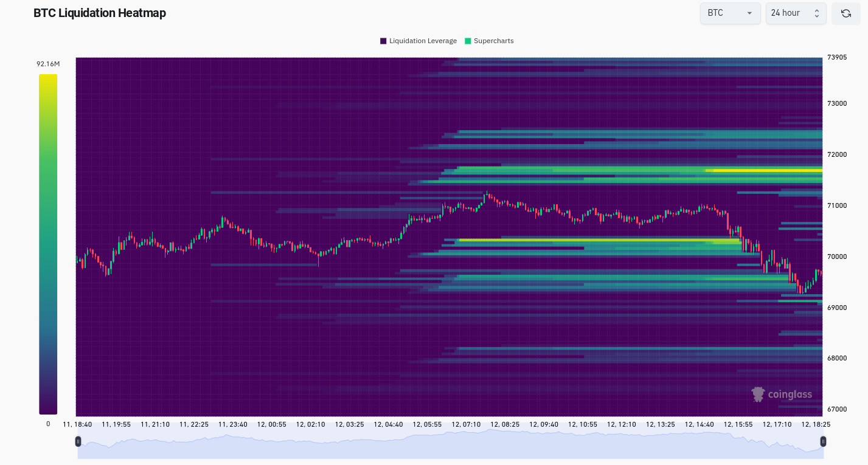The height and width of the screenshot is (465, 868).
Task: Toggle the Supercharts legend series
Action: [489, 41]
